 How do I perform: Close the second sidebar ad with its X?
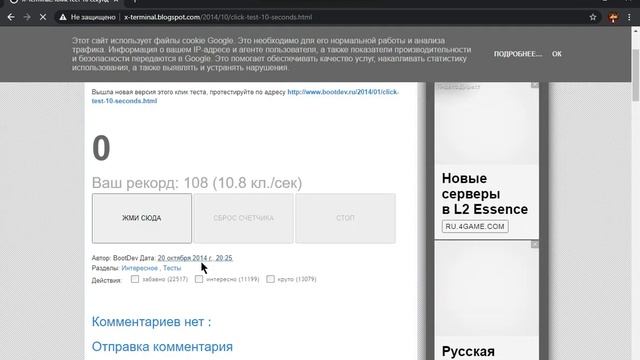click(535, 244)
